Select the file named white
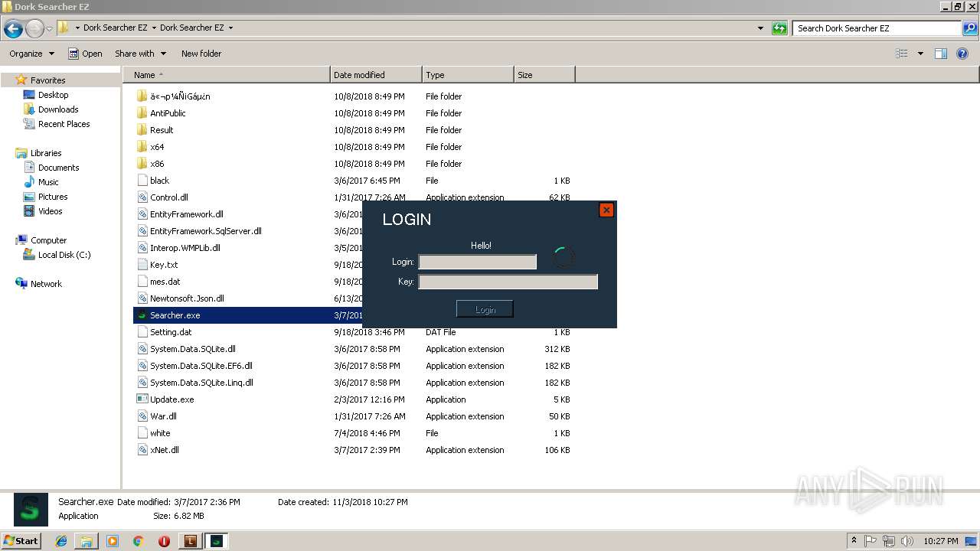980x551 pixels. click(160, 433)
